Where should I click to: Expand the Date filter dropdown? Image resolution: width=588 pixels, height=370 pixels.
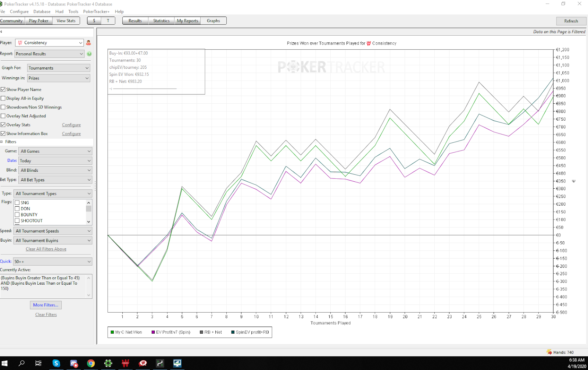coord(55,161)
